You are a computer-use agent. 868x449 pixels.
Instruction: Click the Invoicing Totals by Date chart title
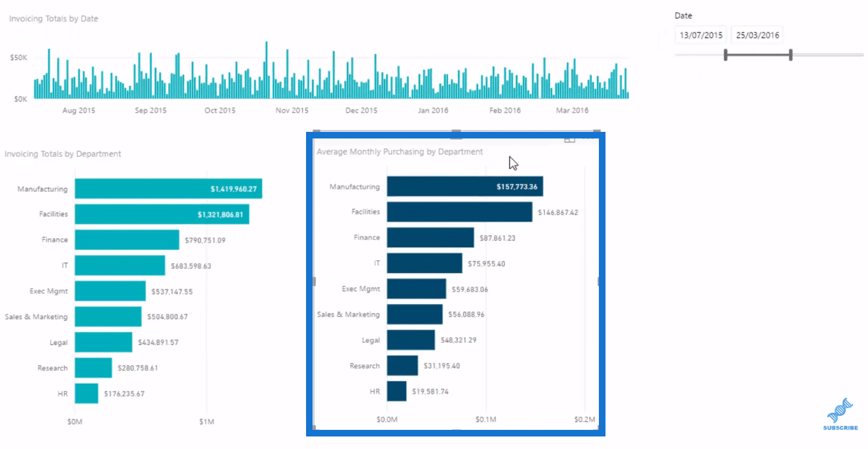point(53,19)
